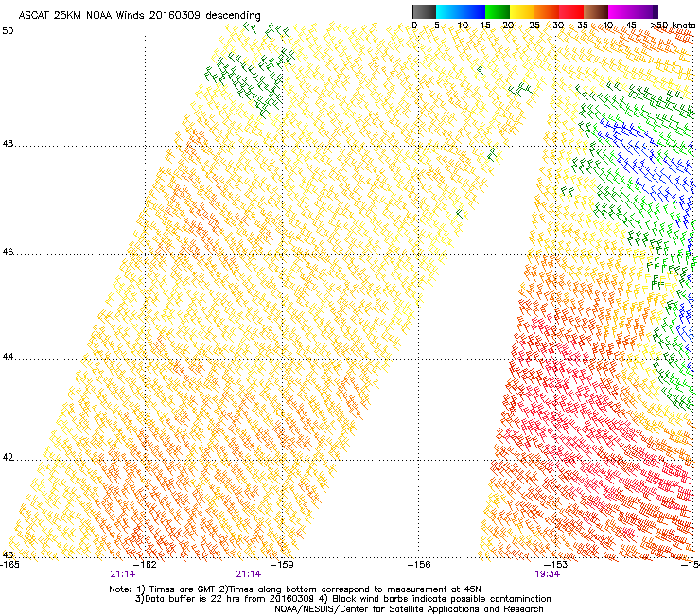
Task: Click the legend tick label '35'
Action: pyautogui.click(x=583, y=26)
